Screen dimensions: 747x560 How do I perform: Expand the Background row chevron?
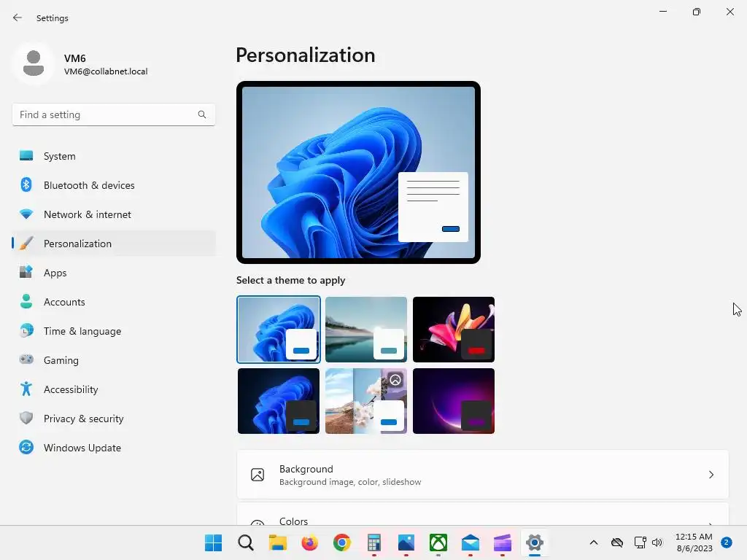point(711,475)
